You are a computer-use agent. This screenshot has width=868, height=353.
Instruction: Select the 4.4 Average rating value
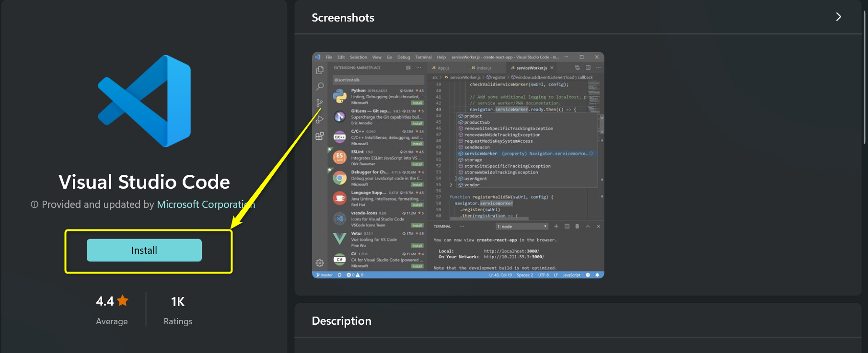(105, 301)
